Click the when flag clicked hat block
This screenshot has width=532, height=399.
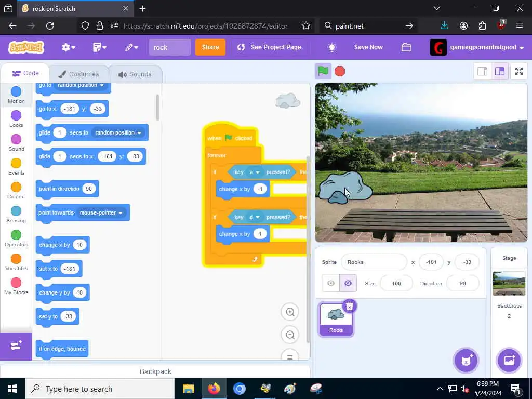click(x=230, y=138)
